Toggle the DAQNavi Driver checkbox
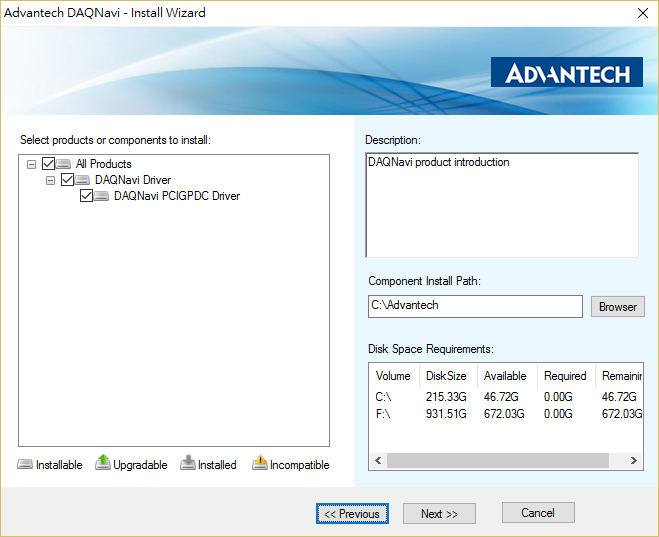The image size is (659, 537). click(67, 179)
